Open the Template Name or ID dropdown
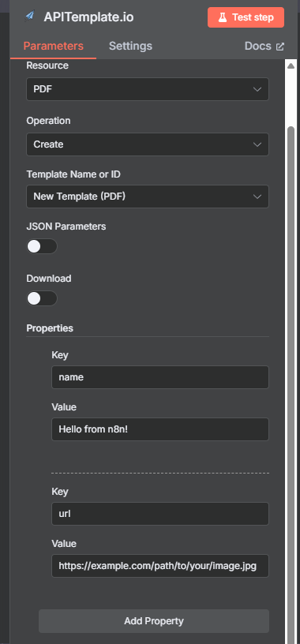 [x=148, y=197]
